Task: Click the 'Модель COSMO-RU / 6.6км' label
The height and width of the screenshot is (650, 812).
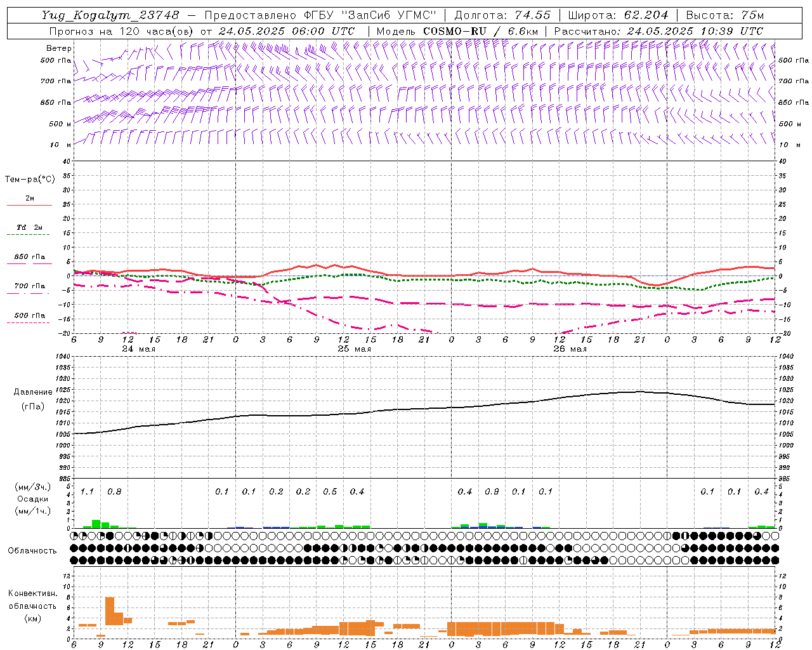Action: (x=457, y=31)
